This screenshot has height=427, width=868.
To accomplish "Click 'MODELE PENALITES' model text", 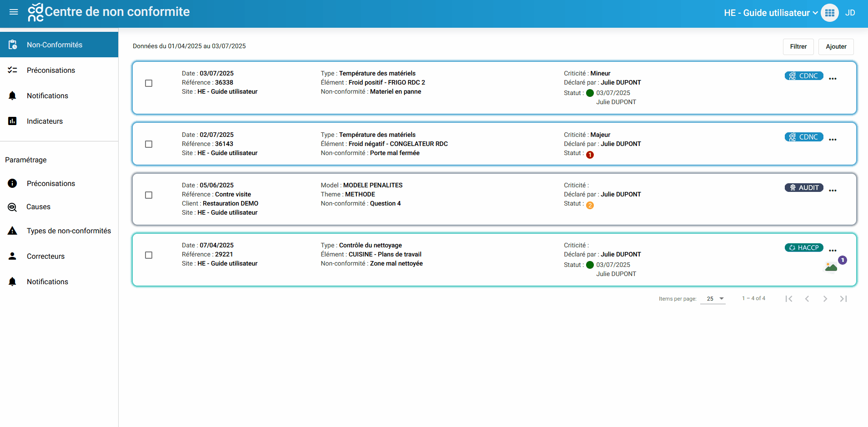I will click(x=373, y=185).
